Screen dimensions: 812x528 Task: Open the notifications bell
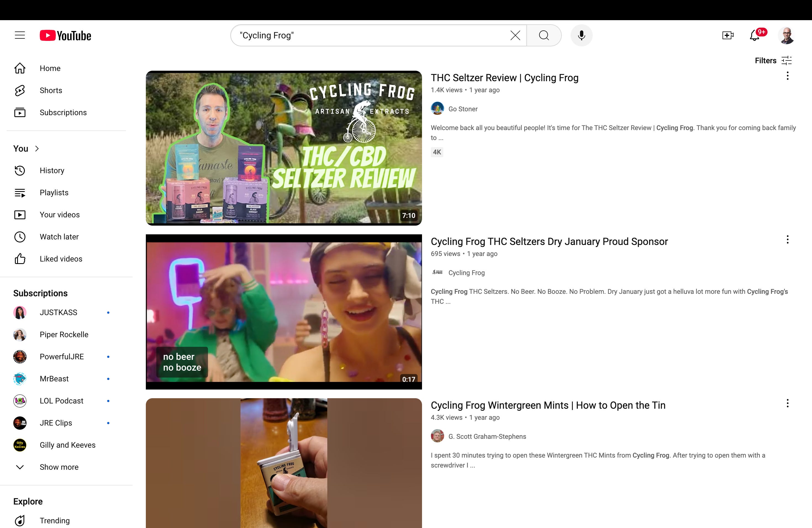click(754, 35)
